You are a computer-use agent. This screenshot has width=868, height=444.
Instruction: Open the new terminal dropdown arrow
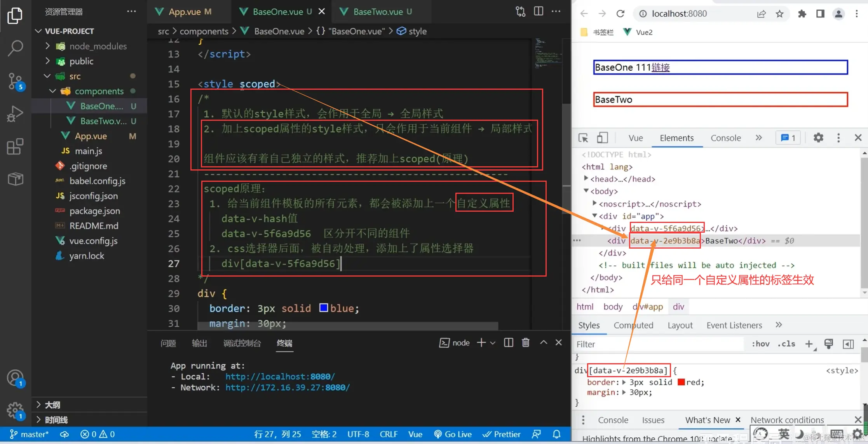pyautogui.click(x=493, y=343)
